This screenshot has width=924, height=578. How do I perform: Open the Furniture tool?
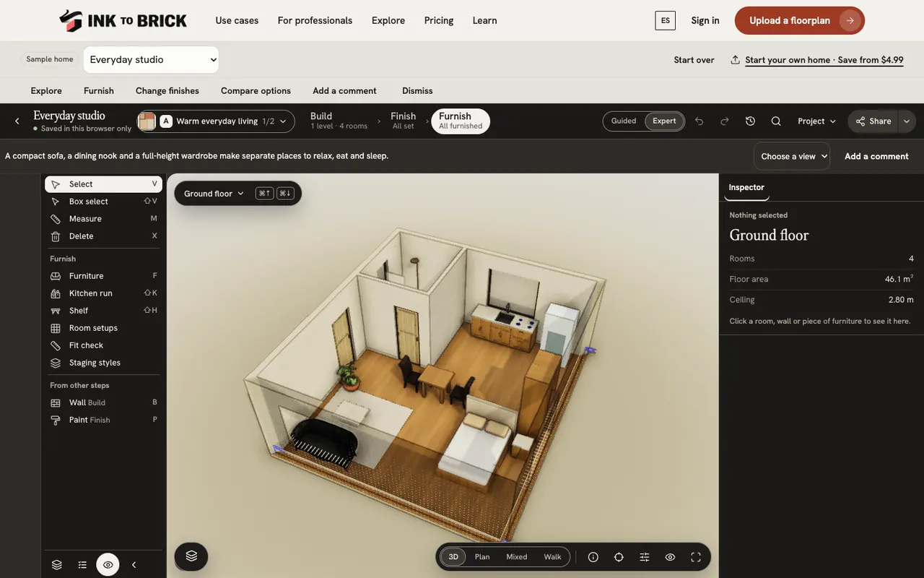[x=103, y=276]
